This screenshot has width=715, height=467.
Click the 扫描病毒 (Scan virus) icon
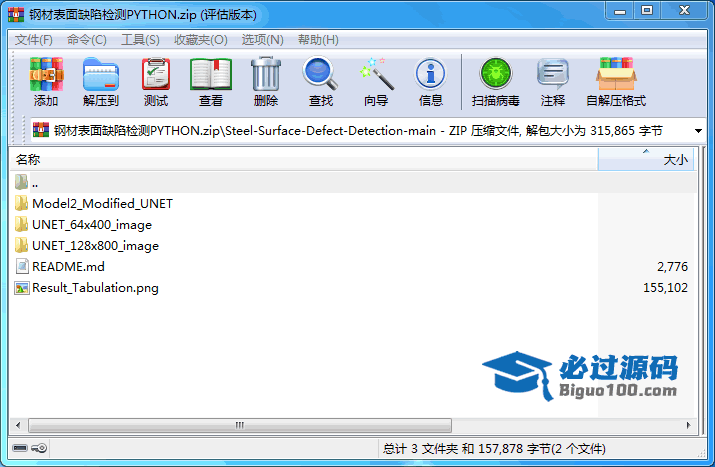tap(496, 73)
